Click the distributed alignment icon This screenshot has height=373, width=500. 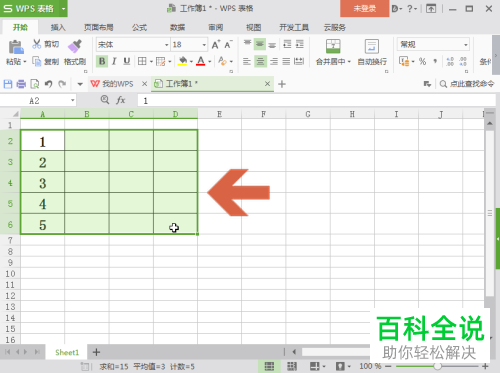tap(299, 61)
